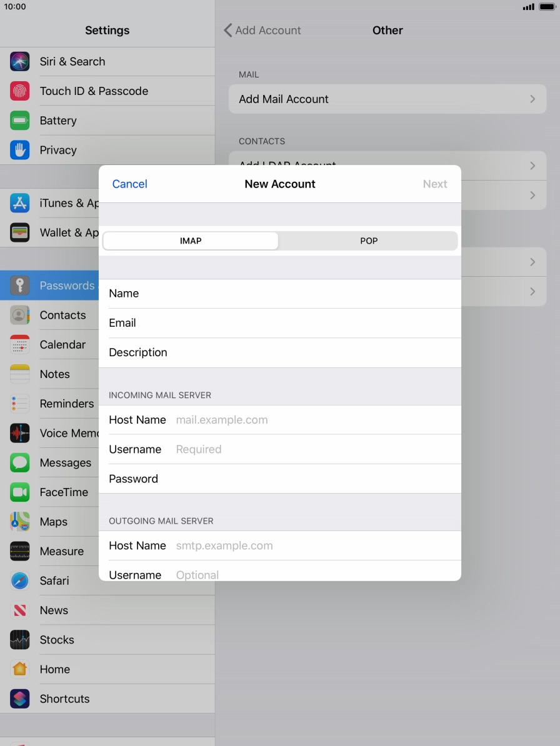Expand the Add Mail Account chevron
This screenshot has width=560, height=746.
[x=532, y=99]
